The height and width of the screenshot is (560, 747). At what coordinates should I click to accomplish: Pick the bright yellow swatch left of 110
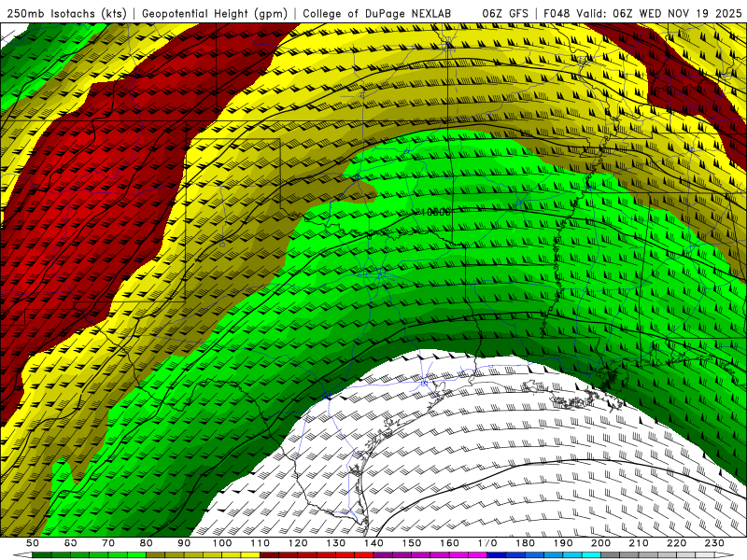[250, 555]
